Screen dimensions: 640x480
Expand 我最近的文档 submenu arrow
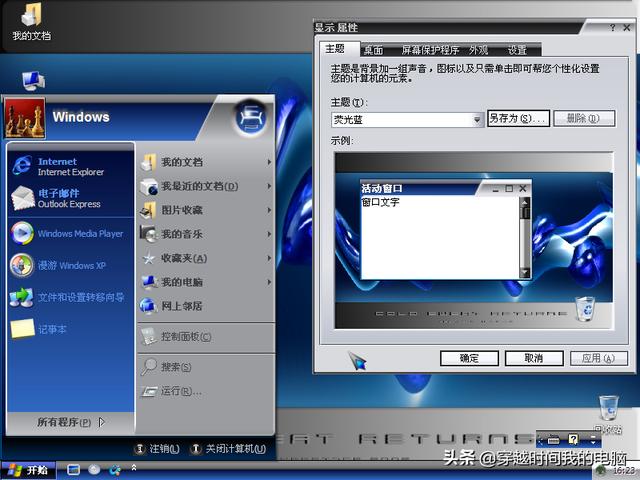coord(269,186)
